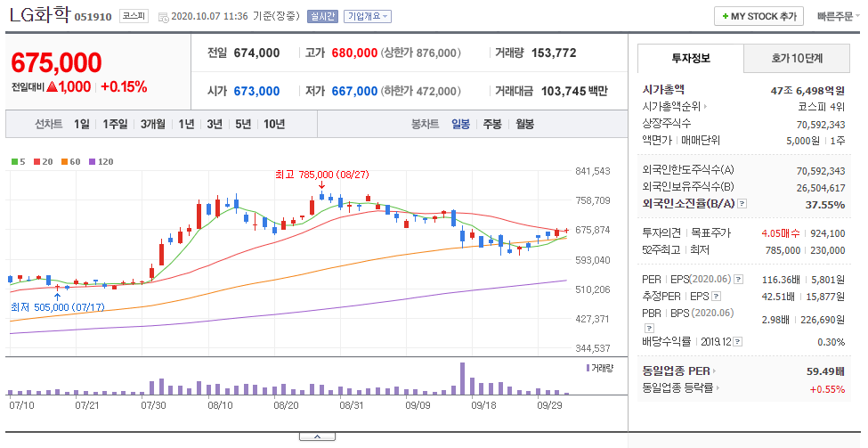This screenshot has height=448, width=868.
Task: Click the 거래대금 103,745 백만 value
Action: 574,92
